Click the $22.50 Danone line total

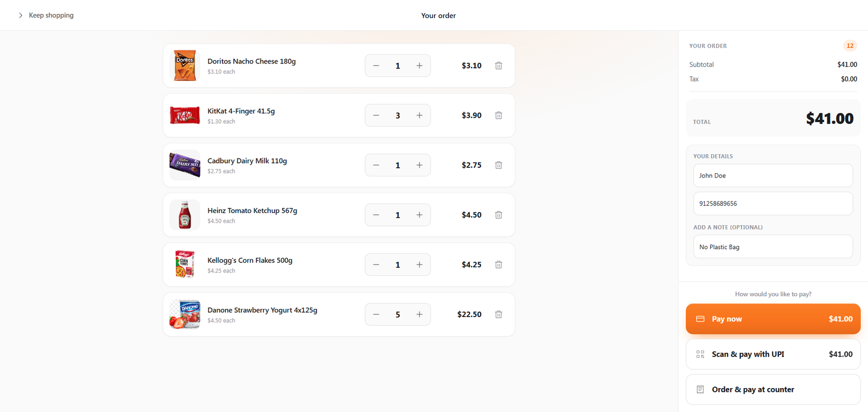click(x=469, y=314)
